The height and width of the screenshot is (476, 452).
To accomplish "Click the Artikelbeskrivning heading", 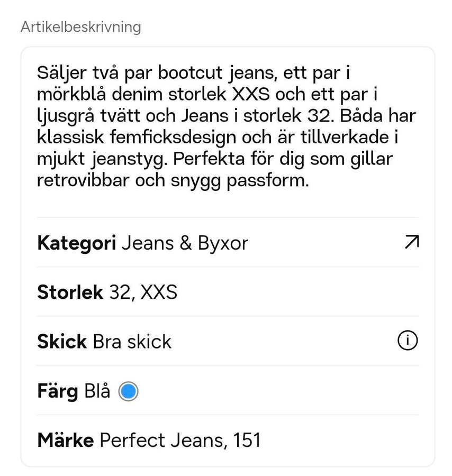I will (x=80, y=27).
